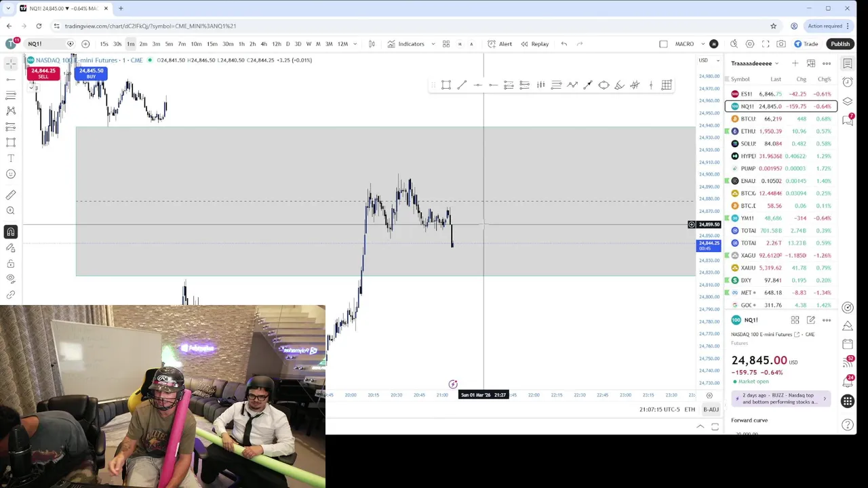Click the compare or add symbol plus icon
This screenshot has width=868, height=488.
coord(85,44)
